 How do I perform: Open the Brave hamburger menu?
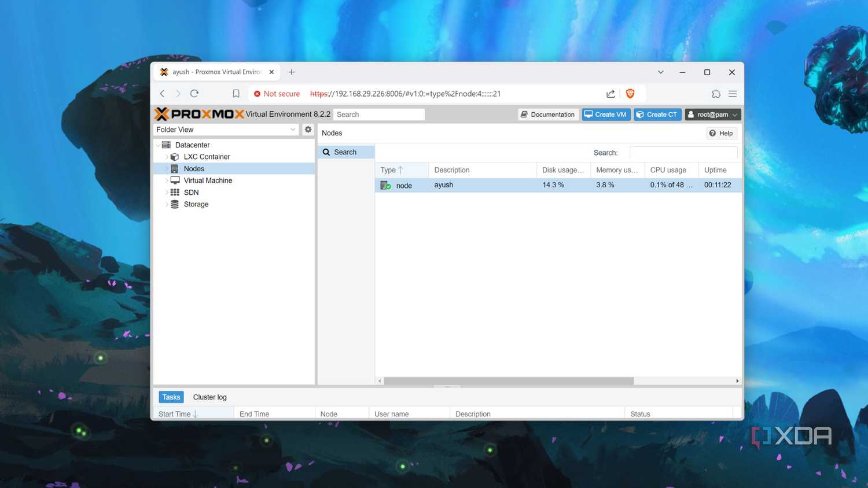coord(733,94)
